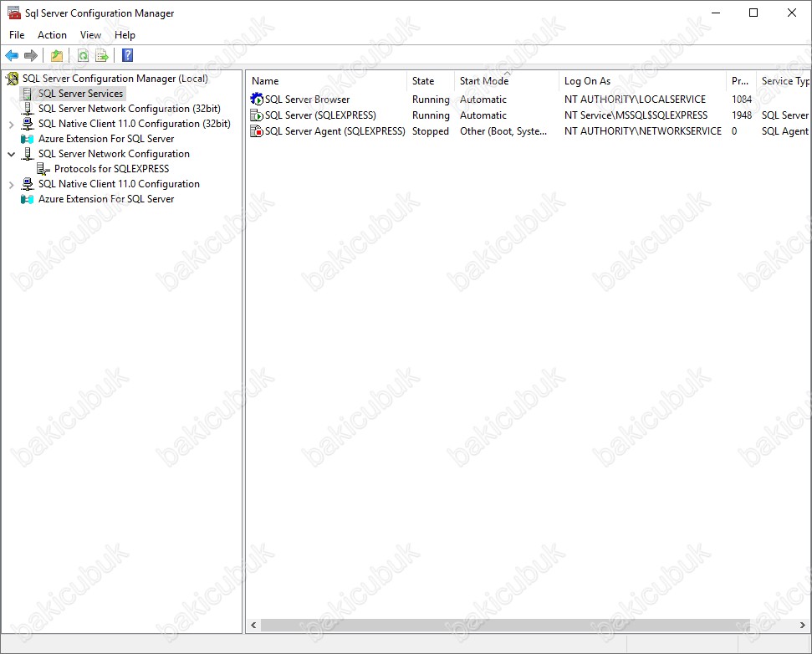812x654 pixels.
Task: Click process ID 1948 cell
Action: click(742, 115)
